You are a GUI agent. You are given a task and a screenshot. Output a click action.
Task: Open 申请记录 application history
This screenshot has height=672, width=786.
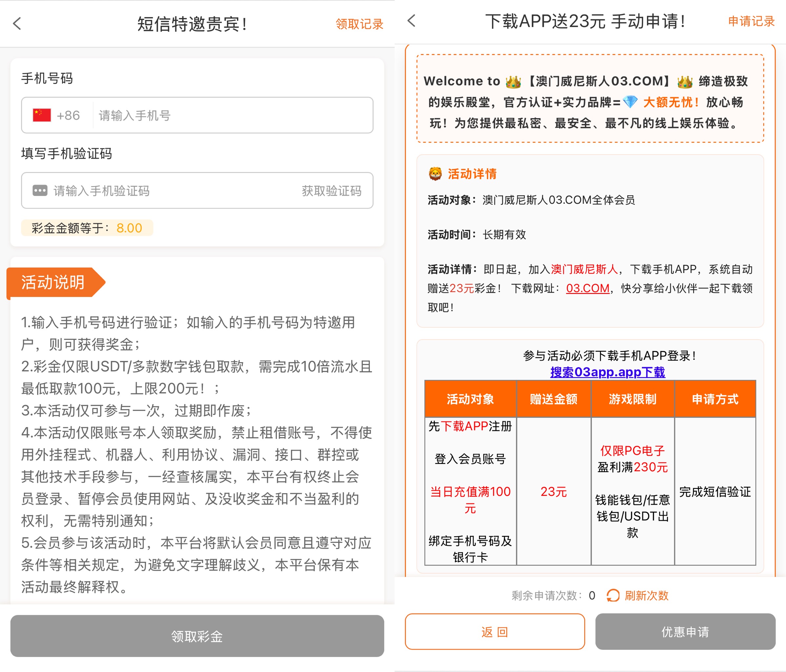[751, 21]
